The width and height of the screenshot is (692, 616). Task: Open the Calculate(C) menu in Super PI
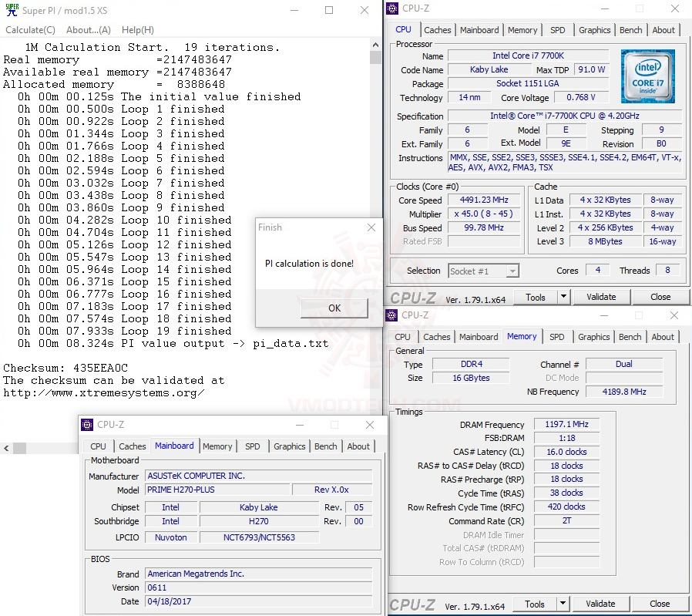click(30, 30)
